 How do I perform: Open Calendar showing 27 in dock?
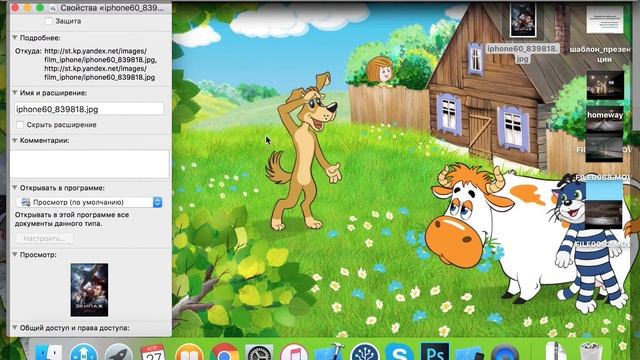tap(153, 353)
